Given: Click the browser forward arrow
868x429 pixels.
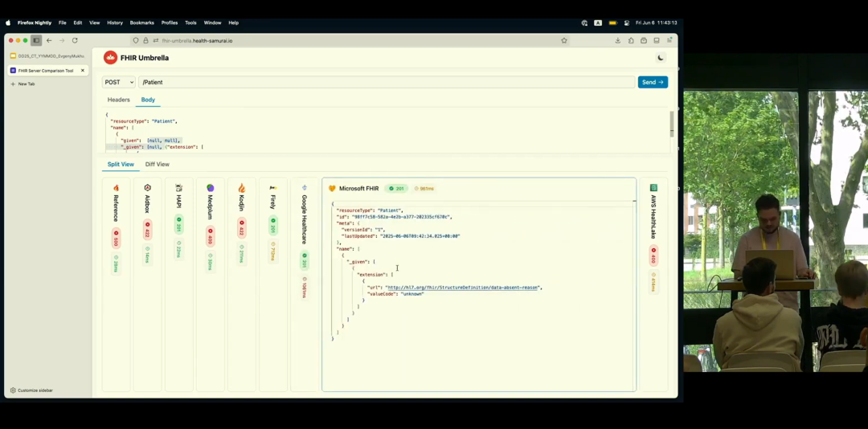Looking at the screenshot, I should (62, 40).
